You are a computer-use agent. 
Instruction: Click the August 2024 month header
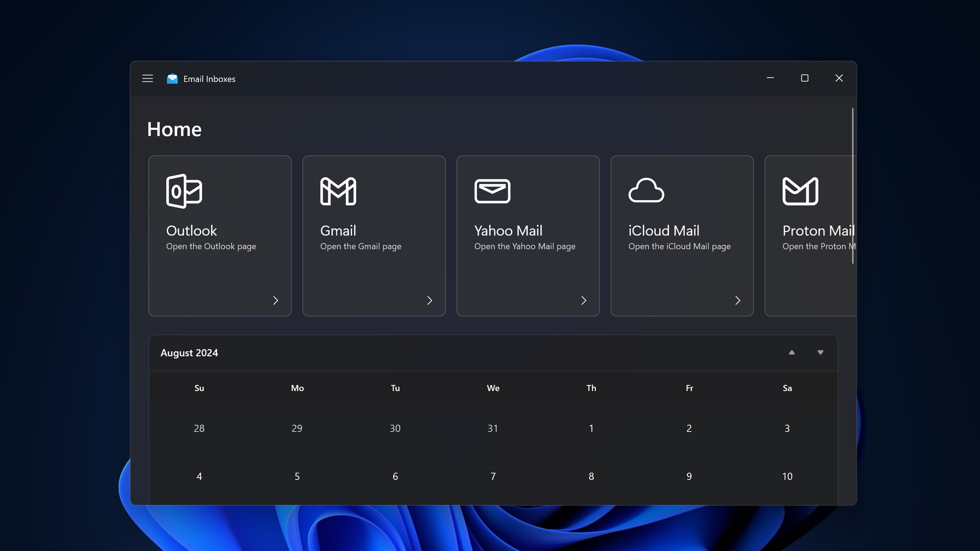pyautogui.click(x=189, y=353)
